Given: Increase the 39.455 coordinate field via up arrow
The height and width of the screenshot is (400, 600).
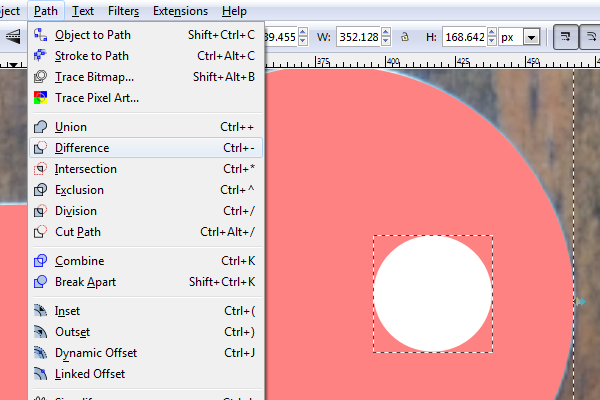Looking at the screenshot, I should (303, 32).
